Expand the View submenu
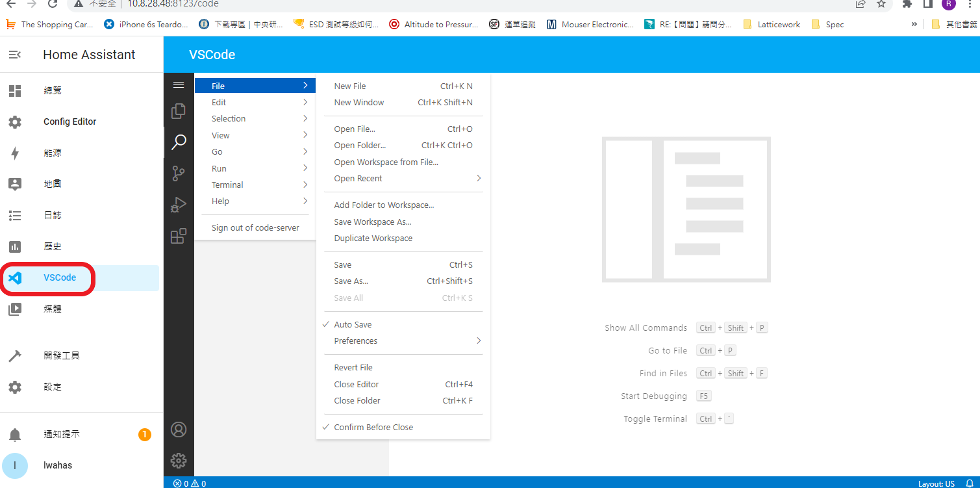The height and width of the screenshot is (488, 980). (x=255, y=135)
